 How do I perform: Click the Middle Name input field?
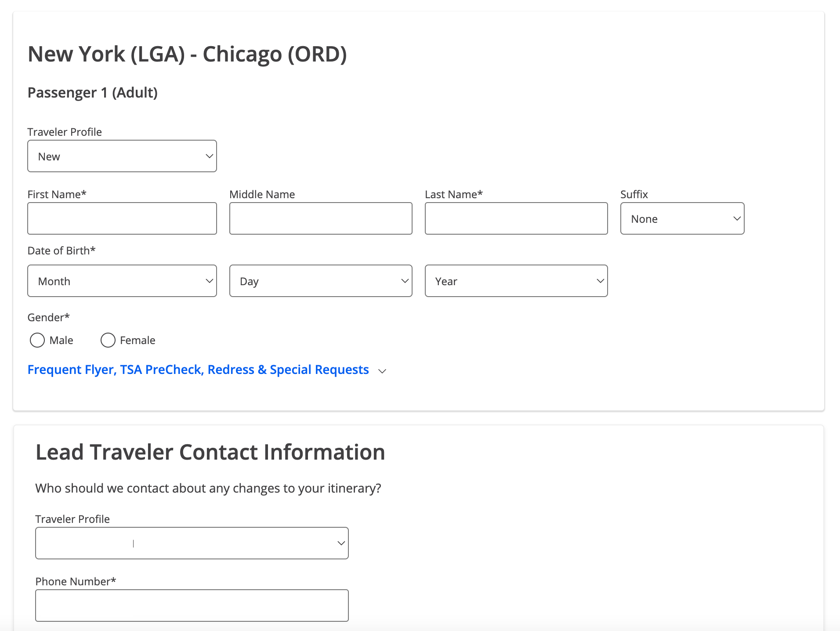tap(321, 218)
